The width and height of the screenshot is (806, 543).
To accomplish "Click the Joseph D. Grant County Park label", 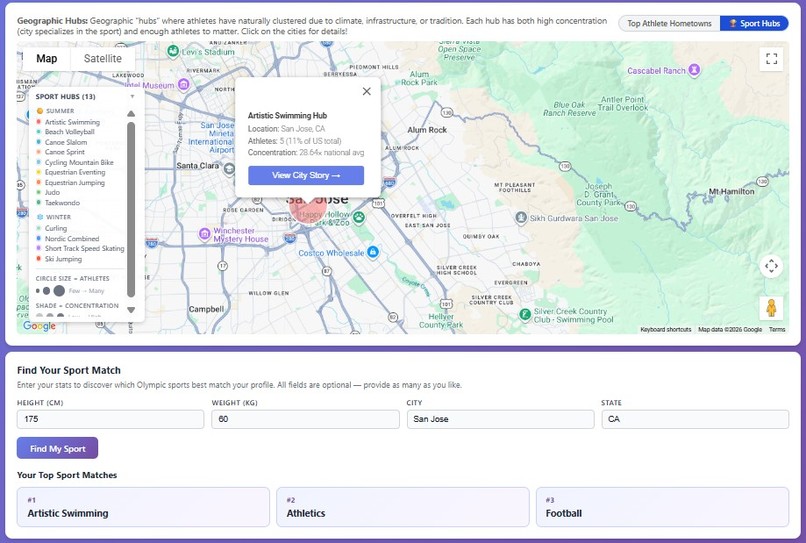I will click(598, 194).
